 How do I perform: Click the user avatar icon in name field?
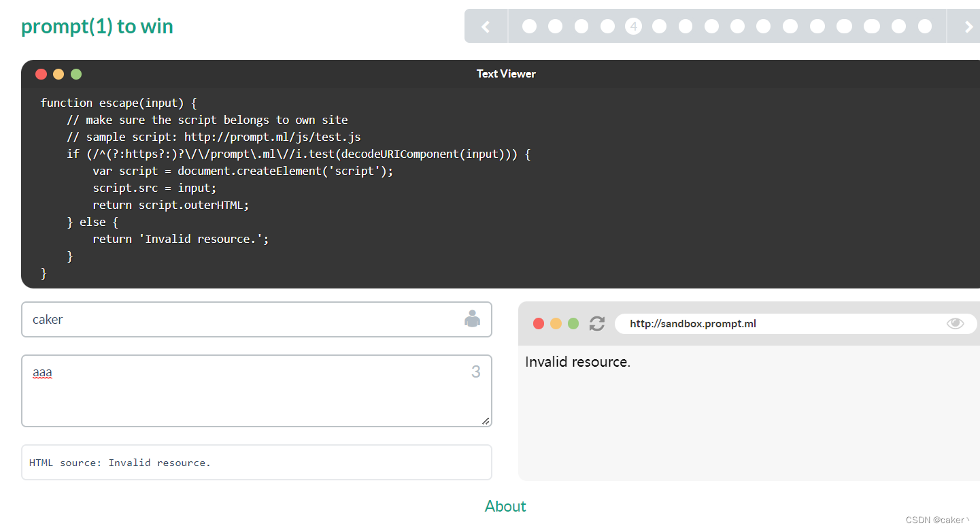472,318
